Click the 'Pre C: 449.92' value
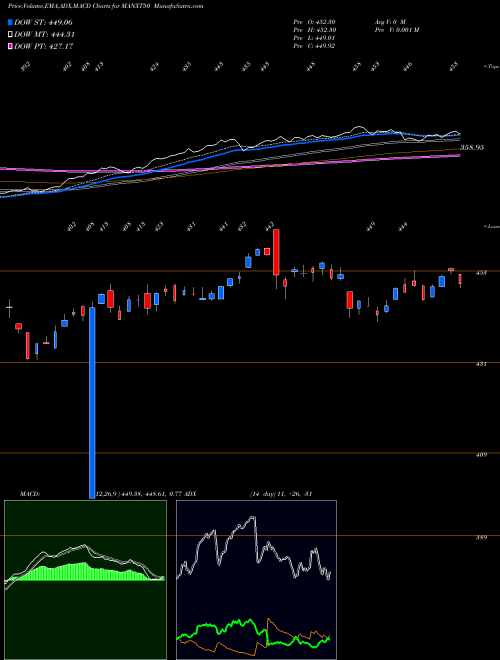Screen dimensions: 500x660 tap(314, 46)
